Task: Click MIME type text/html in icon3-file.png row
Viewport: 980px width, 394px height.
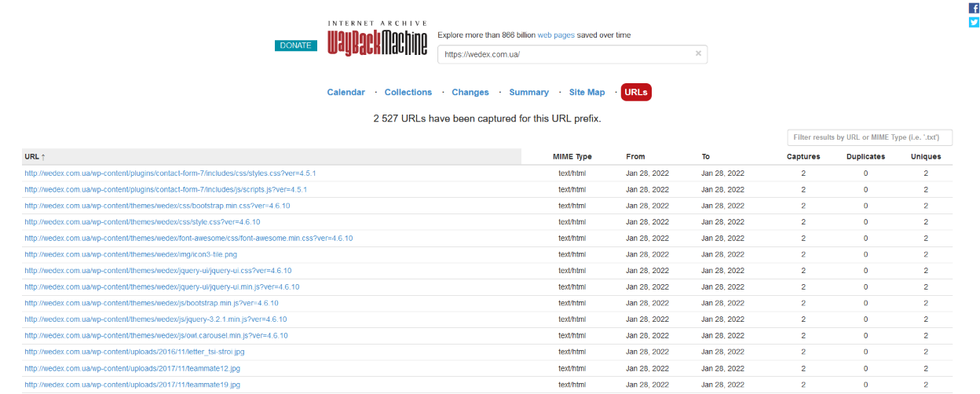Action: [572, 254]
